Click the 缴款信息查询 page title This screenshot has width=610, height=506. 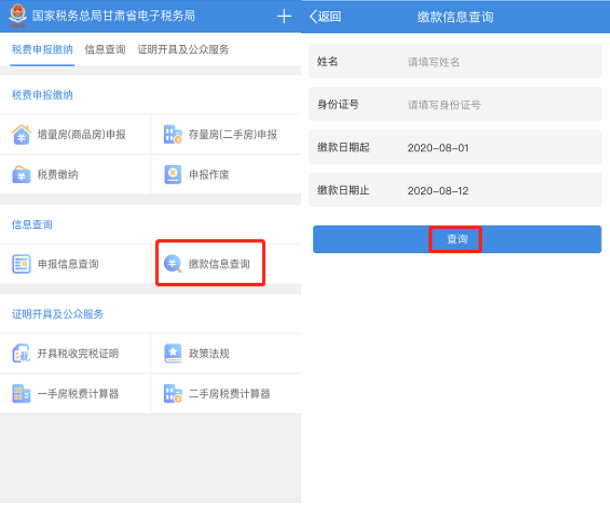coord(455,17)
